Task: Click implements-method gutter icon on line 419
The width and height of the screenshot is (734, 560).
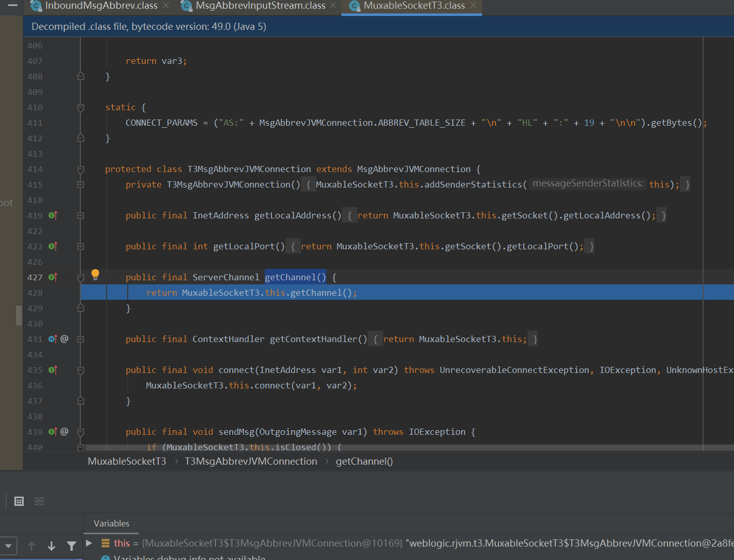Action: tap(53, 215)
